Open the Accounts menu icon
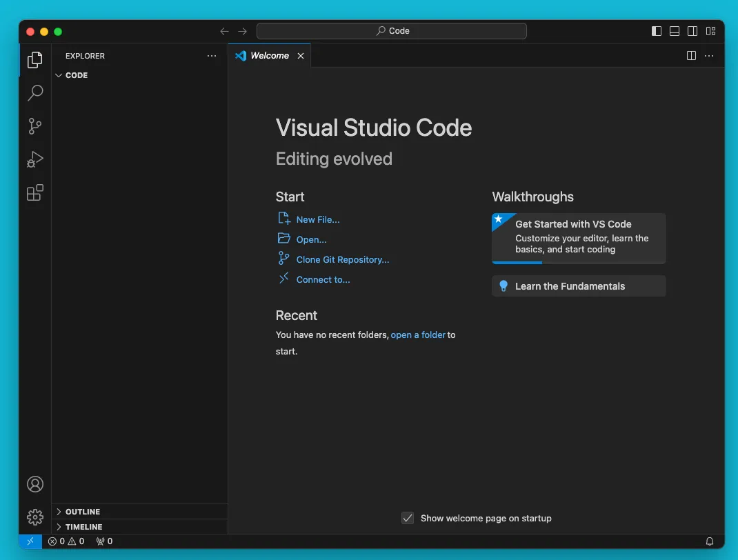The height and width of the screenshot is (560, 738). point(35,484)
